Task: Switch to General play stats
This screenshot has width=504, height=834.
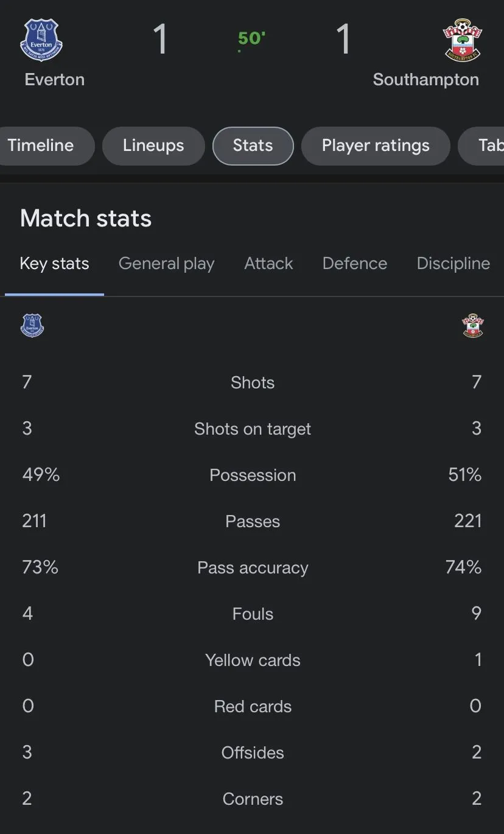Action: (166, 264)
